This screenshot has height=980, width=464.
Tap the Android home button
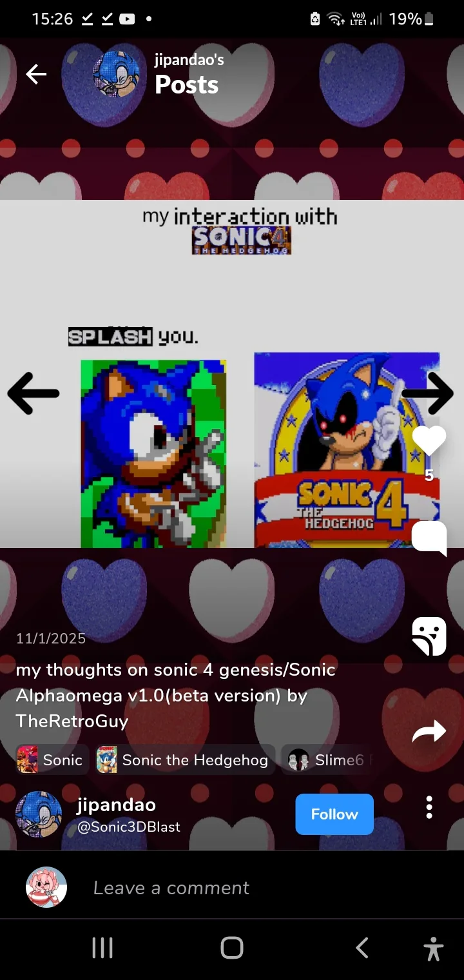pos(232,948)
